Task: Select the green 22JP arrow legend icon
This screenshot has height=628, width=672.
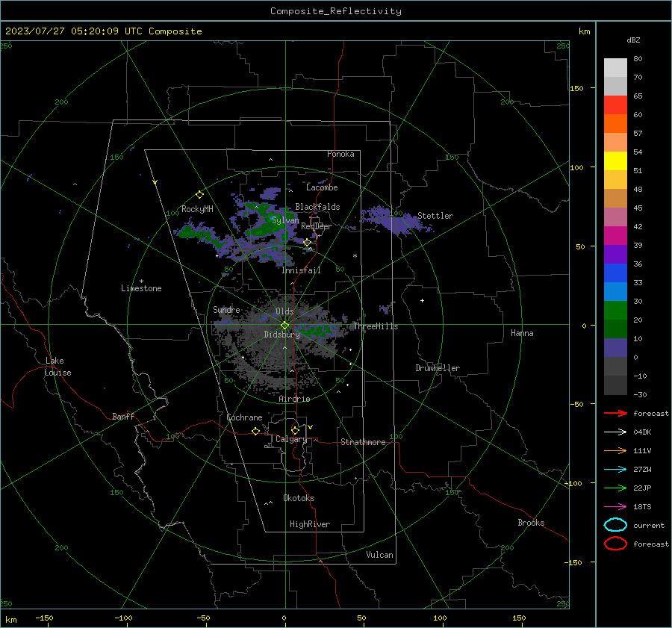Action: click(x=615, y=488)
